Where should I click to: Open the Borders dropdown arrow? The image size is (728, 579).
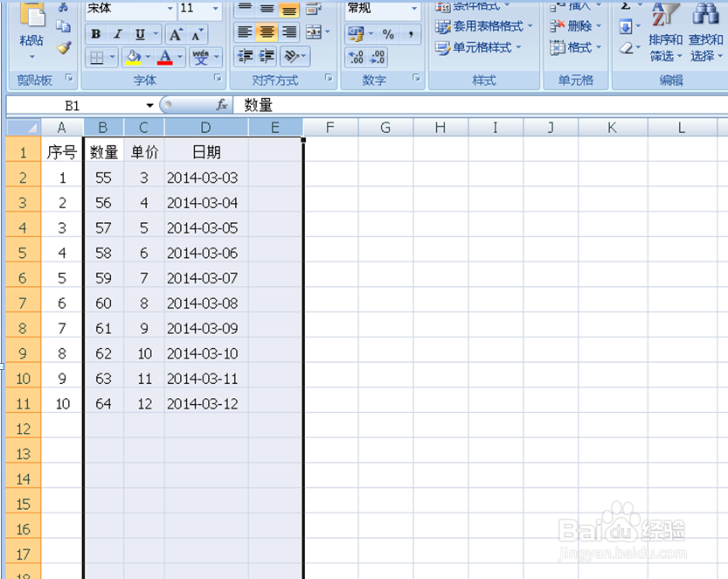[112, 58]
